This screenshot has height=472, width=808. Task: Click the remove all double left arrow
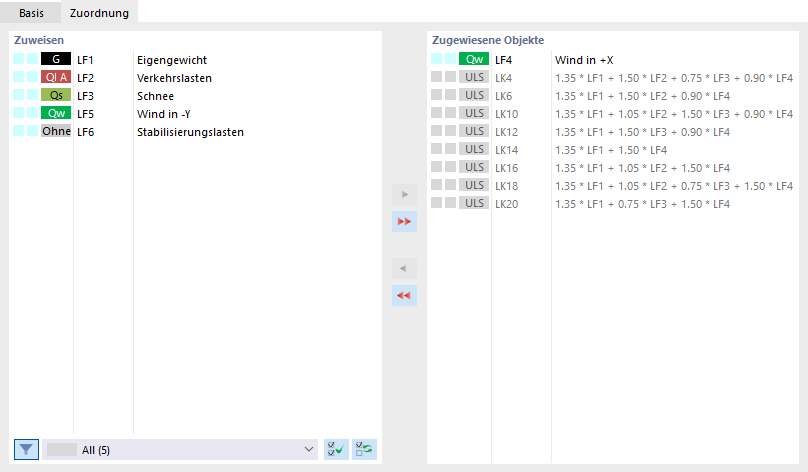coord(405,296)
